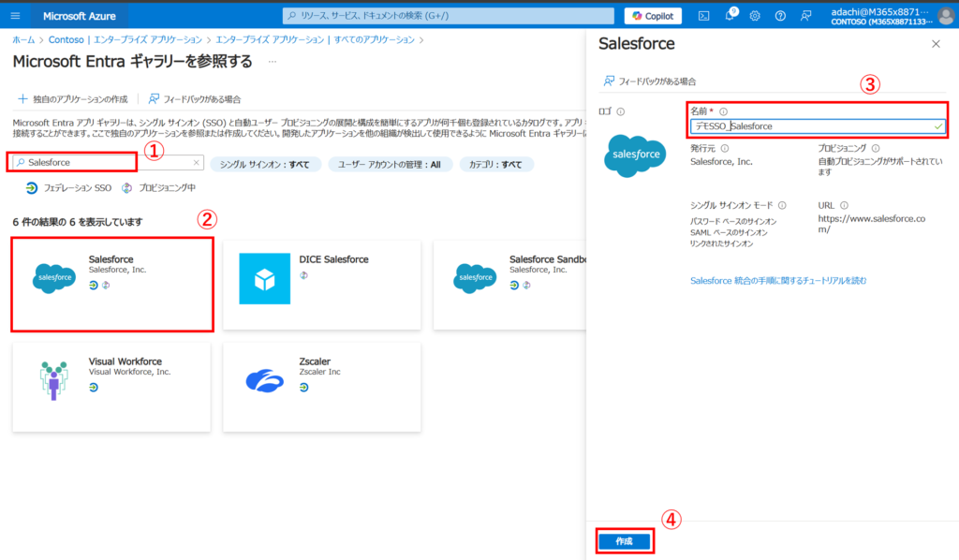
Task: Go to the ホーム breadcrumb
Action: coord(23,39)
